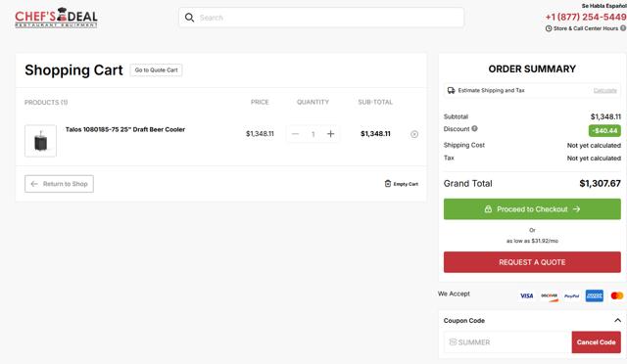The width and height of the screenshot is (627, 364).
Task: Open Store & Call Center Hours
Action: coord(586,28)
